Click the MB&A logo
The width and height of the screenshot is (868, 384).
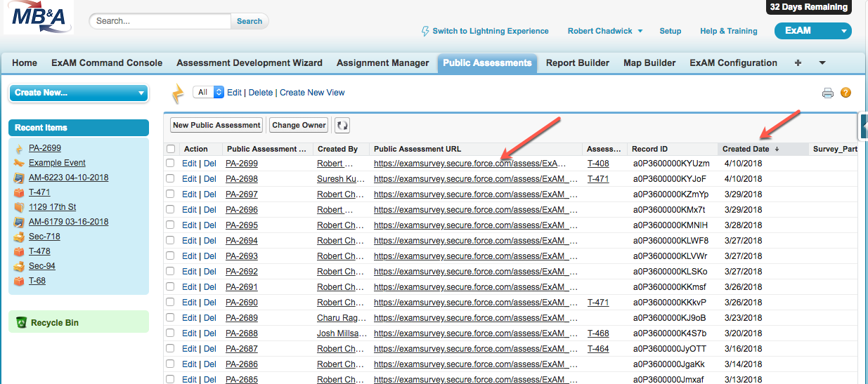point(37,18)
